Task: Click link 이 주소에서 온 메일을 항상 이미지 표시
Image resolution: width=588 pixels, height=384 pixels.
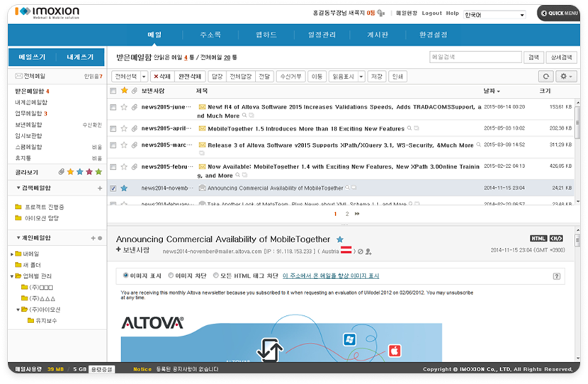Action: tap(331, 276)
